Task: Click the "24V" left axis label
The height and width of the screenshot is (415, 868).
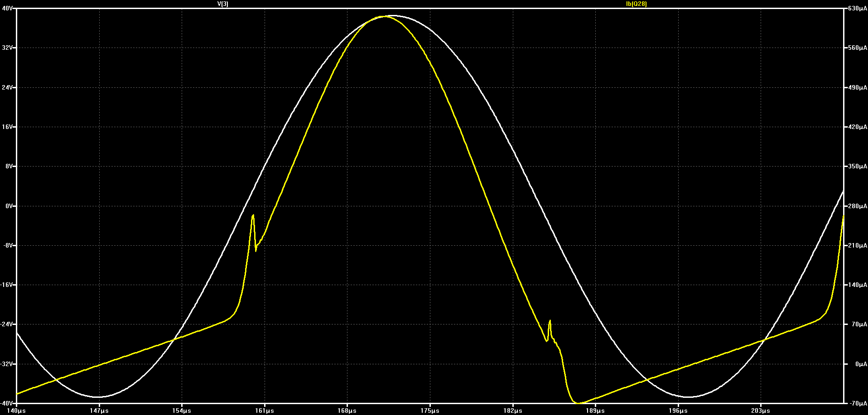Action: pos(7,87)
